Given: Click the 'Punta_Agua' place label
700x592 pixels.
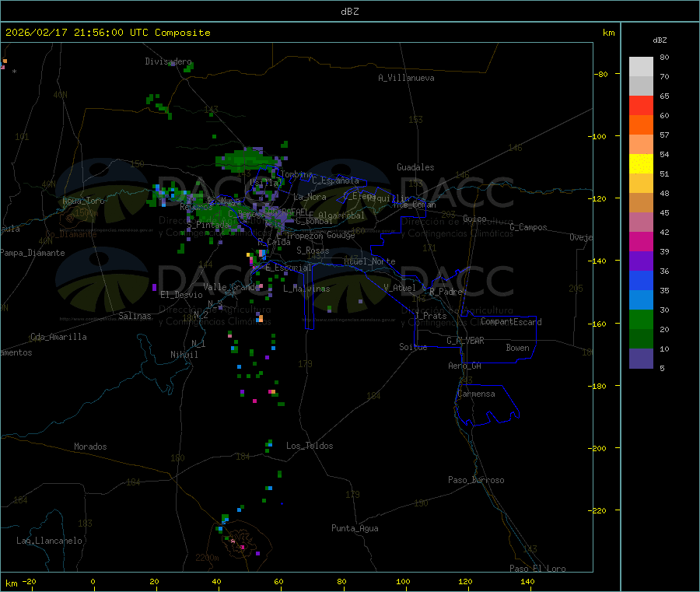Looking at the screenshot, I should pos(355,528).
